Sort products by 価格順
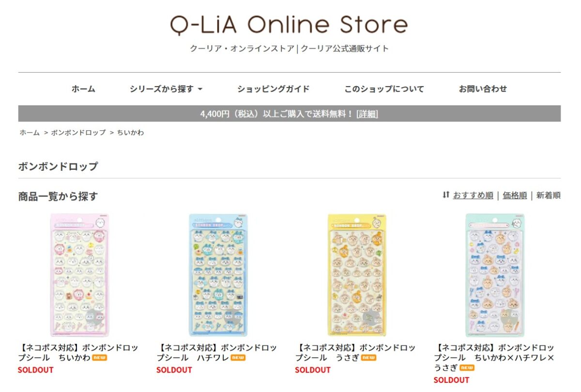Screen dimensions: 581x392 click(x=515, y=196)
